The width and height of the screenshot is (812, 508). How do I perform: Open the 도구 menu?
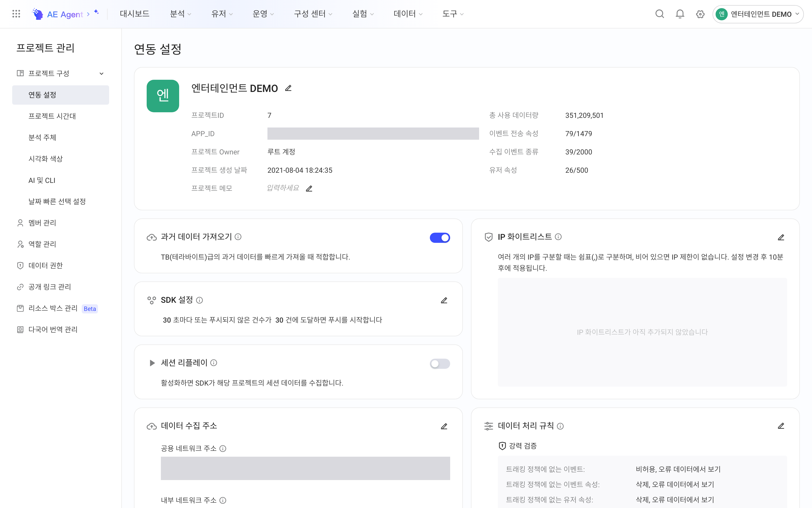click(453, 14)
